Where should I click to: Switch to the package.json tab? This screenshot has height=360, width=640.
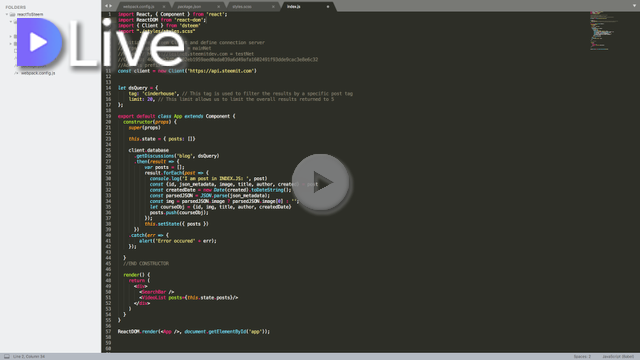[190, 7]
